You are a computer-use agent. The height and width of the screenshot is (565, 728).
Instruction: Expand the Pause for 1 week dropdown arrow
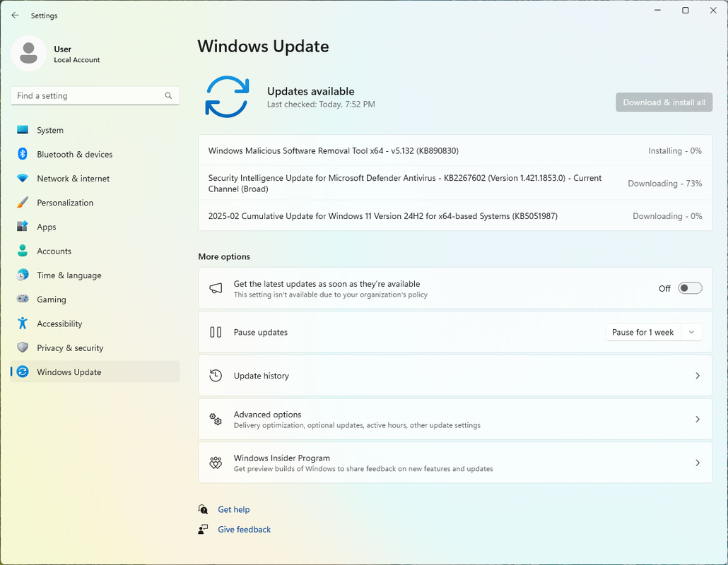pos(691,332)
